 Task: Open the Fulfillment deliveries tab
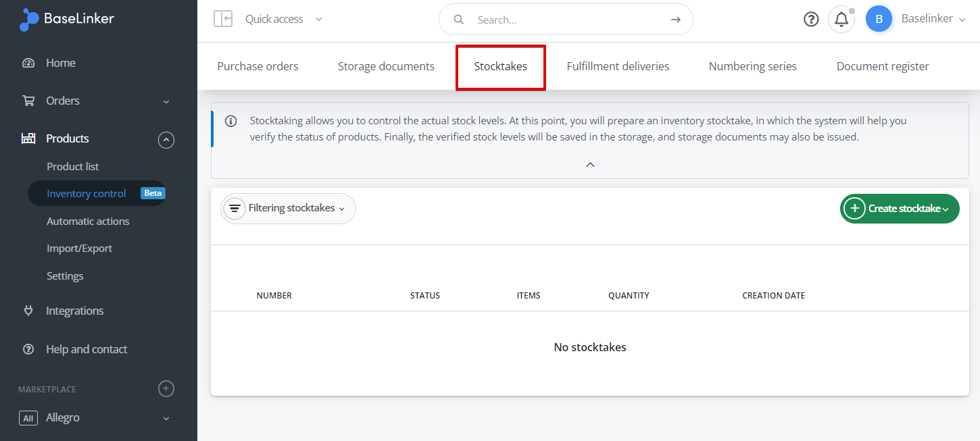pyautogui.click(x=618, y=66)
